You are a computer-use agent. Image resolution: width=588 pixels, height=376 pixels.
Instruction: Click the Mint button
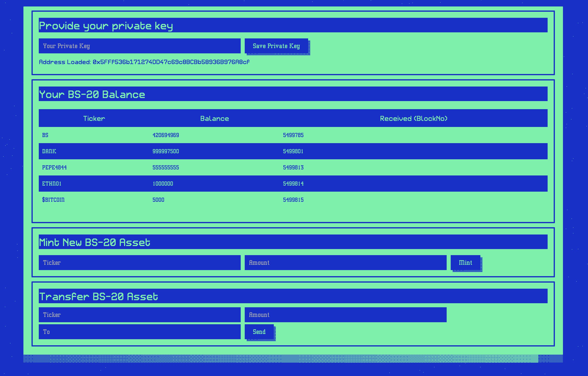pyautogui.click(x=465, y=263)
